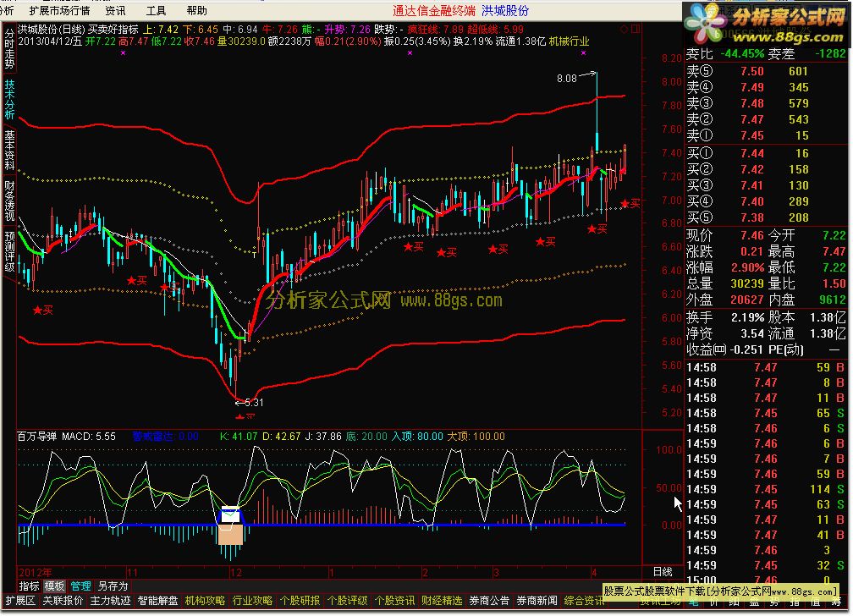The width and height of the screenshot is (853, 616).
Task: Select the 值 tab in the quote panel
Action: 815,602
